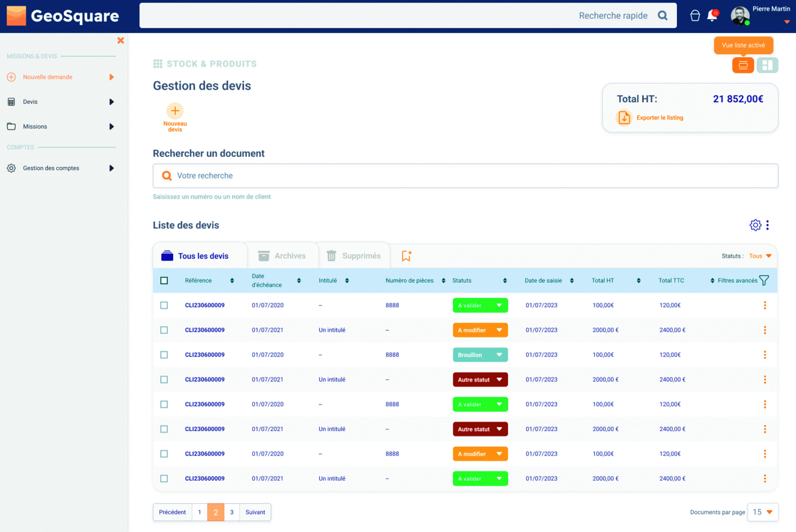The image size is (796, 532).
Task: Switch to the Supprimés tab
Action: tap(354, 256)
